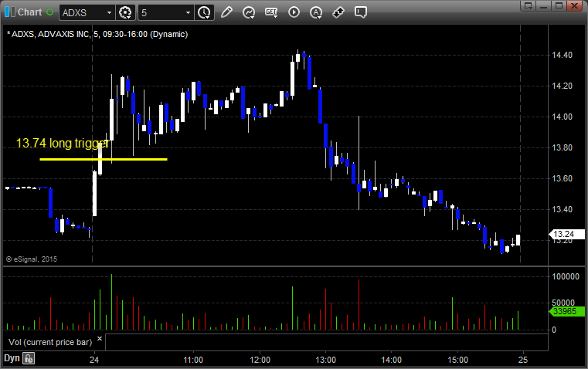Open the time template clock menu
The height and width of the screenshot is (369, 588).
(x=205, y=12)
